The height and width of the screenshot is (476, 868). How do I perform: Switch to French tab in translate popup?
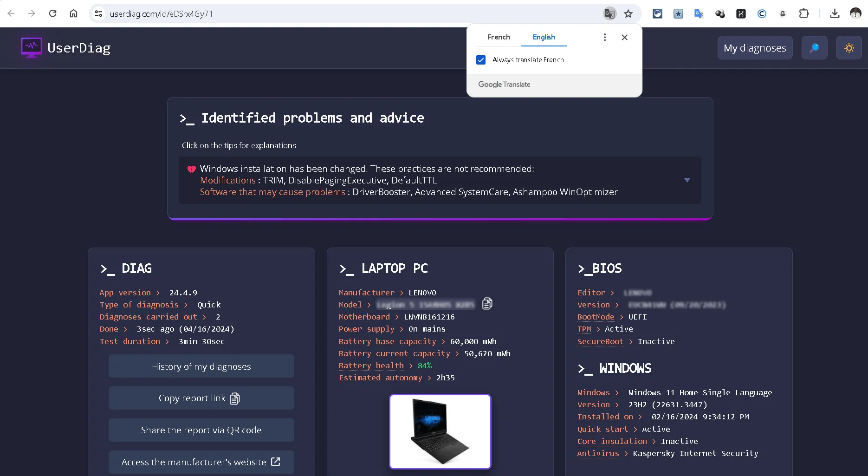(499, 37)
